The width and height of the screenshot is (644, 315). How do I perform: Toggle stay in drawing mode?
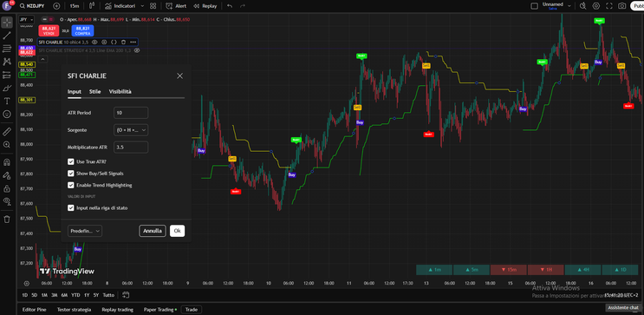[7, 175]
